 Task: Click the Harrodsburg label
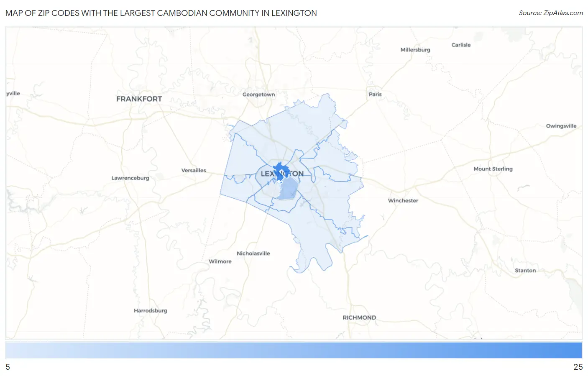click(151, 311)
